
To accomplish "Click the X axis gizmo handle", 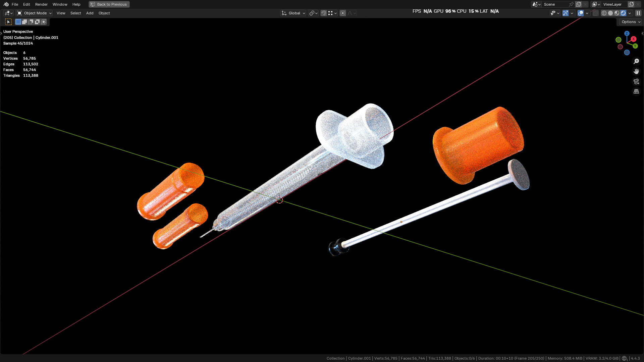I will [x=633, y=39].
